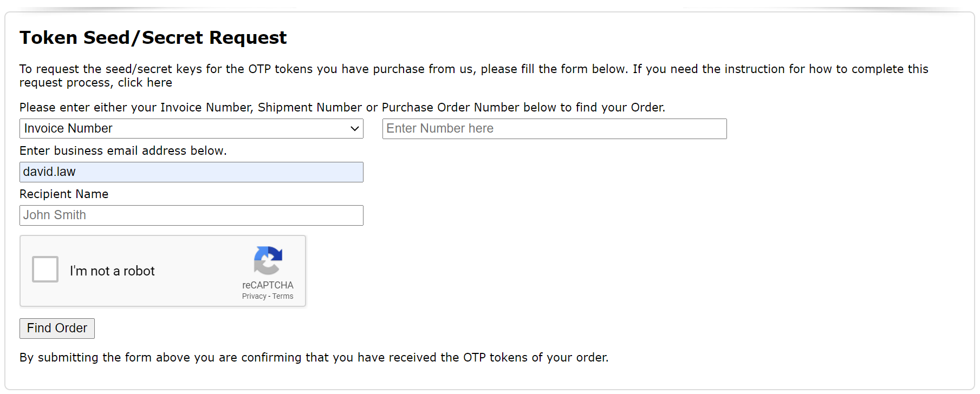Screen dimensions: 980x394
Task: Click the Token Seed/Secret Request heading
Action: click(x=153, y=38)
